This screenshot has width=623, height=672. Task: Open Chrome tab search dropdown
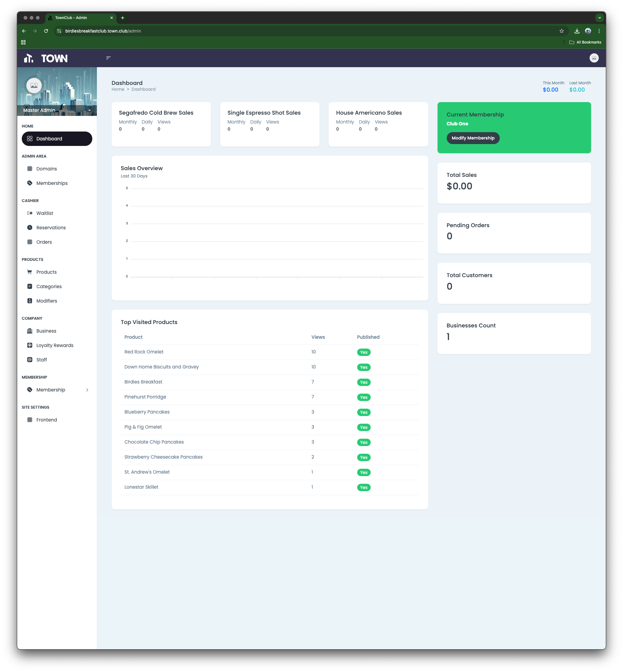pyautogui.click(x=599, y=18)
